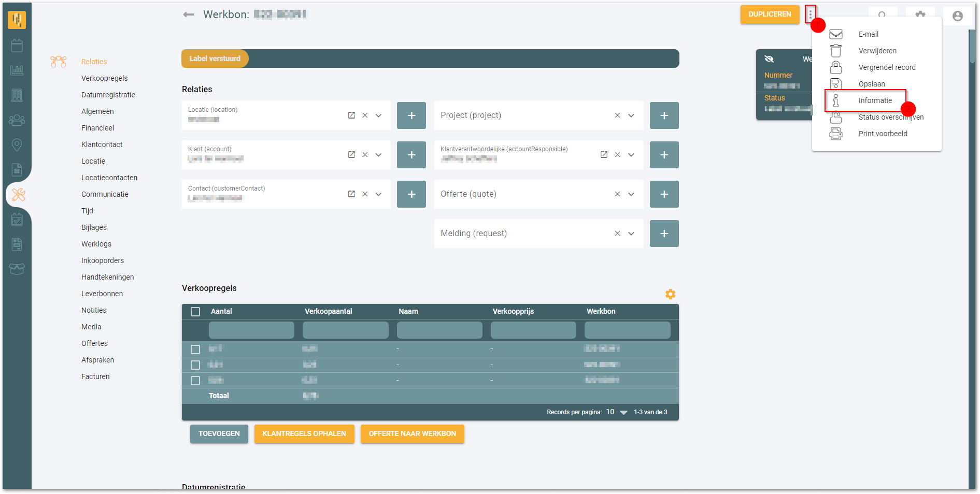Click the bar chart statistics sidebar icon
Screen dimensions: 980x494
[x=17, y=70]
